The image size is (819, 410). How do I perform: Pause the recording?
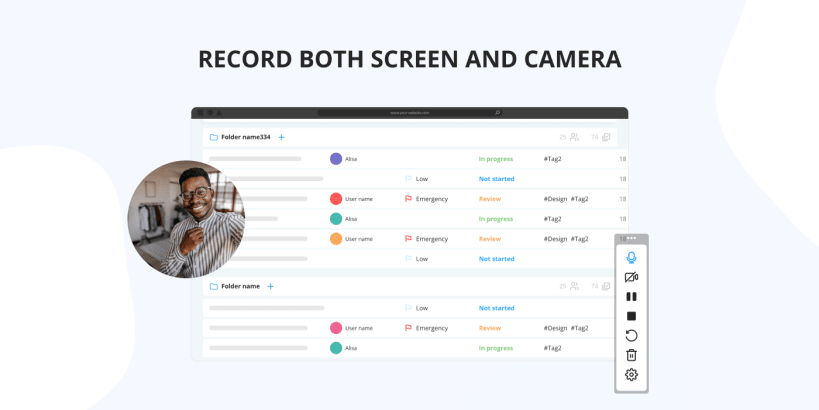coord(631,297)
